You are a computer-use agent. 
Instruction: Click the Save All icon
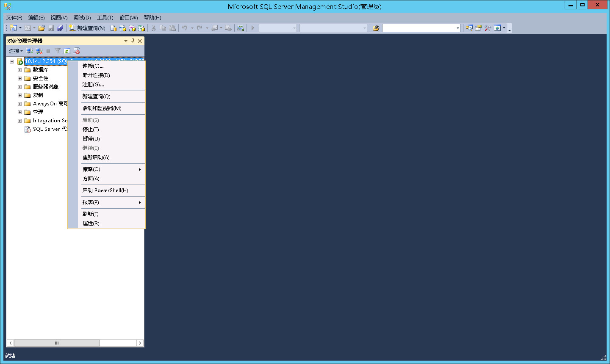coord(60,28)
